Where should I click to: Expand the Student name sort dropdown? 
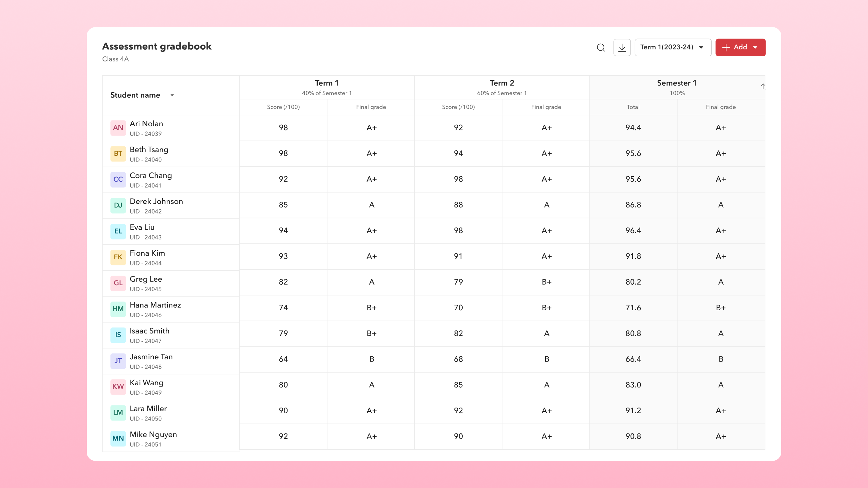click(x=172, y=95)
